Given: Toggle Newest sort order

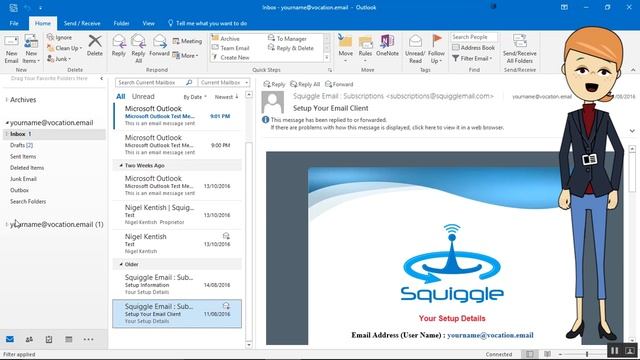Looking at the screenshot, I should click(x=227, y=97).
